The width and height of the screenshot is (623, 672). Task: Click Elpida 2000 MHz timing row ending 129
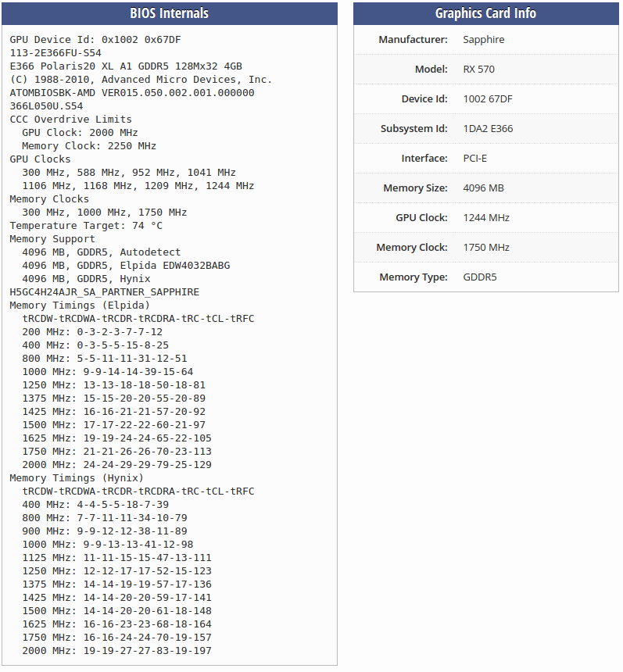(116, 465)
